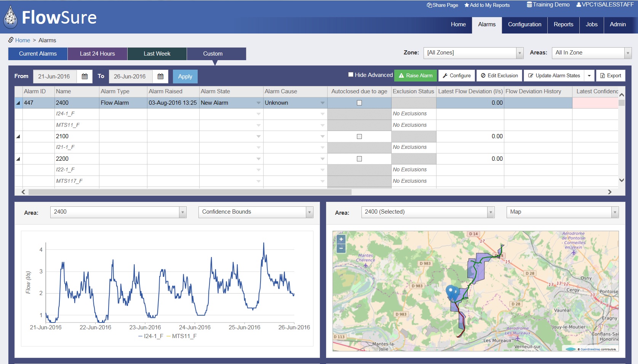
Task: Click the From date input field
Action: tap(54, 77)
